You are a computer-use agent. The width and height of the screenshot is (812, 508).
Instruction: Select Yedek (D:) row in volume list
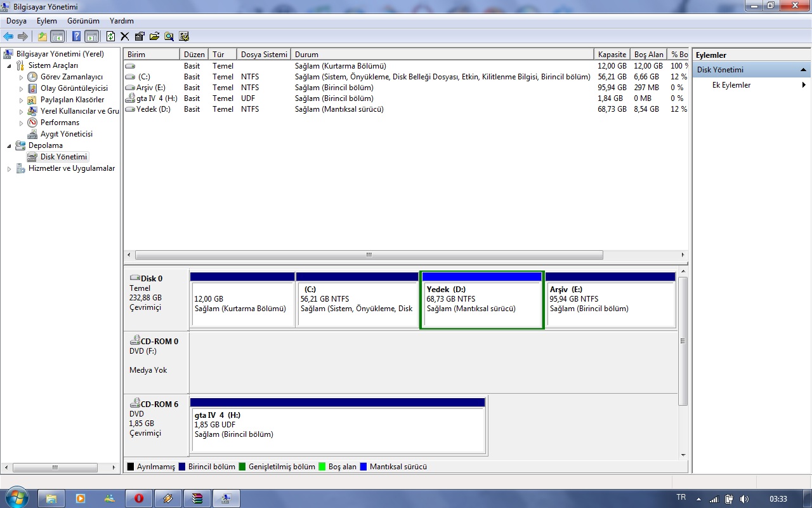(406, 109)
